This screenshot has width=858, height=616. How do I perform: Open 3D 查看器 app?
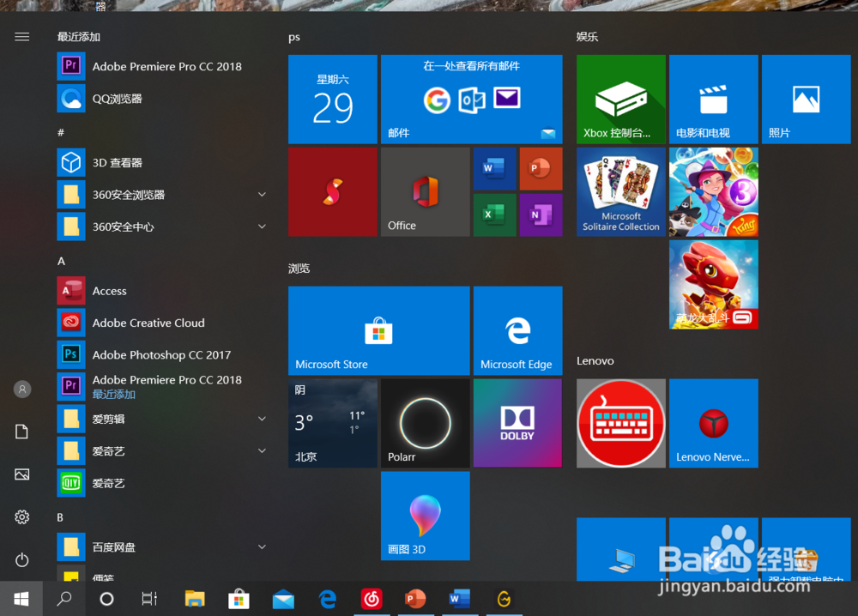pos(162,162)
